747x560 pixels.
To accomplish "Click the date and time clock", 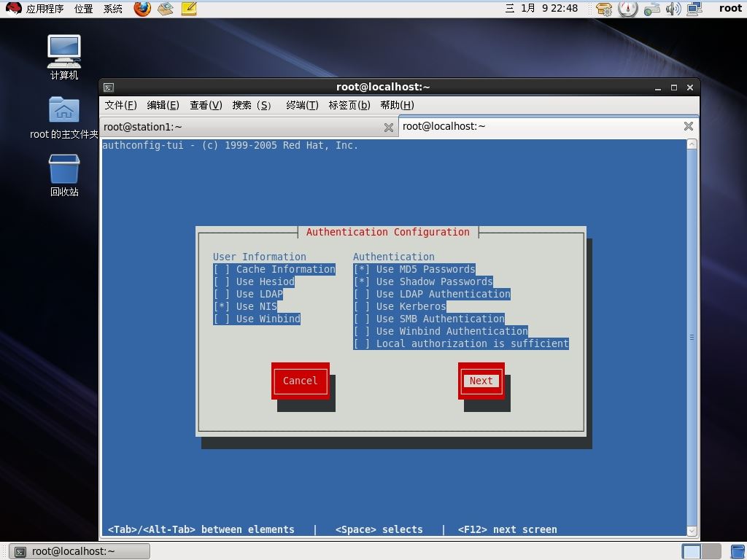I will pos(541,9).
